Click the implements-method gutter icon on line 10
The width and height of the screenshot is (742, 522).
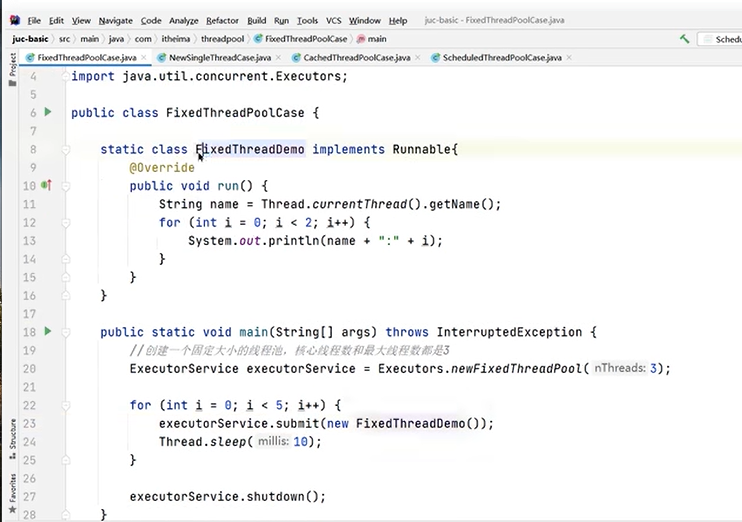point(46,185)
